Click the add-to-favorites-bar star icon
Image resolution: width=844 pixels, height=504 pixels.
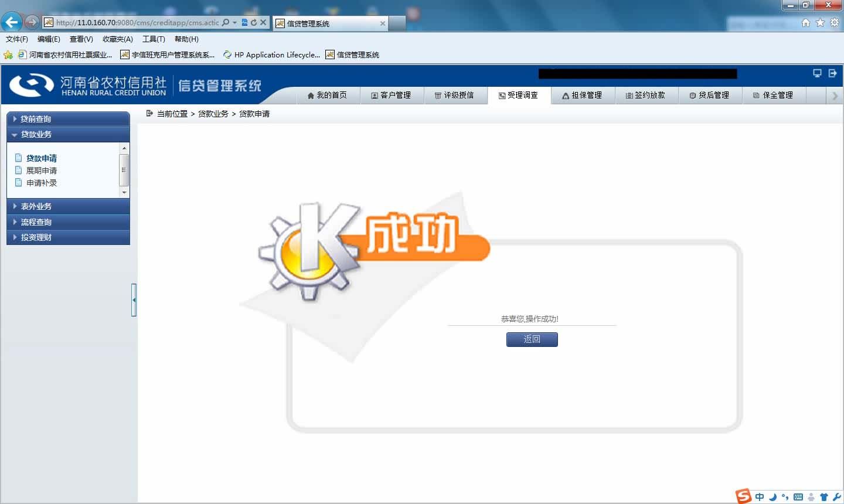(x=8, y=55)
